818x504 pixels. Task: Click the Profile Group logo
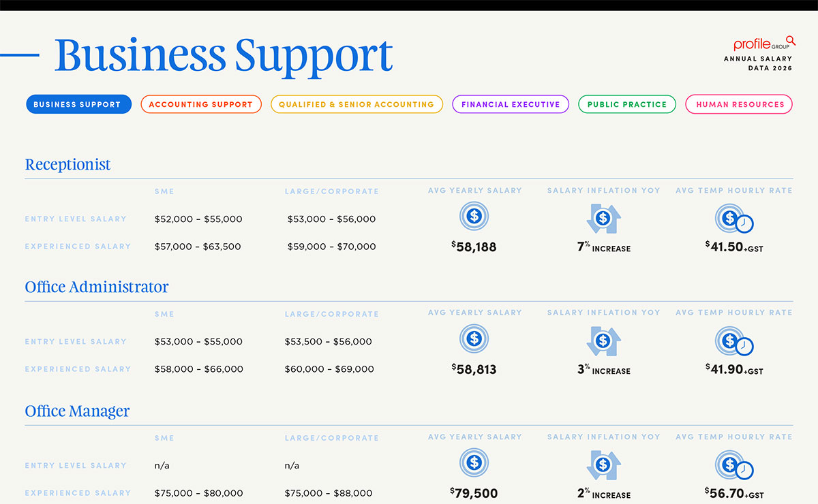(x=763, y=44)
